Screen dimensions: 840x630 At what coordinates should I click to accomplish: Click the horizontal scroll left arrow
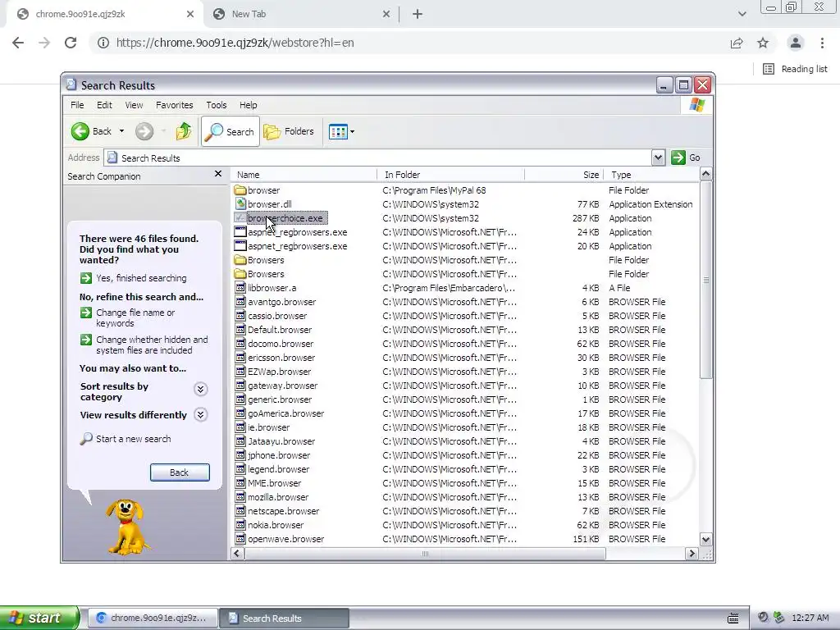[x=237, y=554]
